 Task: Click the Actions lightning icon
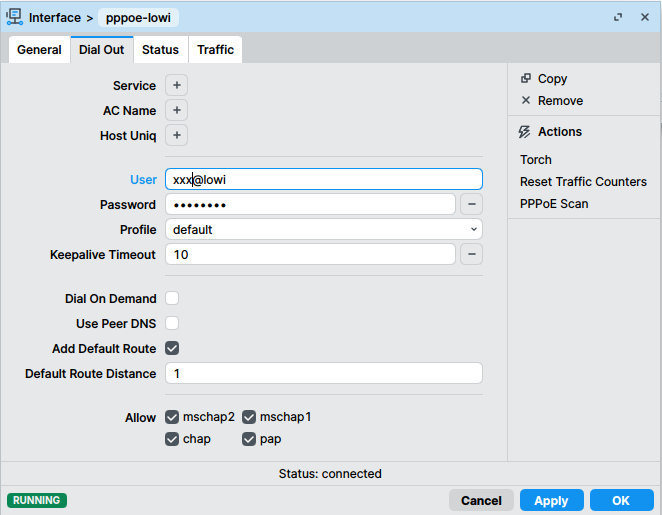click(526, 131)
